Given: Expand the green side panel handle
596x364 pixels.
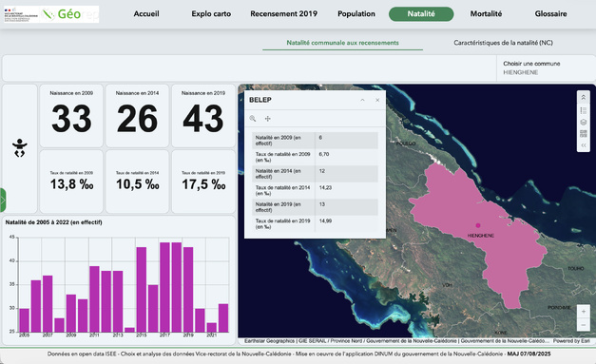Looking at the screenshot, I should [x=3, y=200].
